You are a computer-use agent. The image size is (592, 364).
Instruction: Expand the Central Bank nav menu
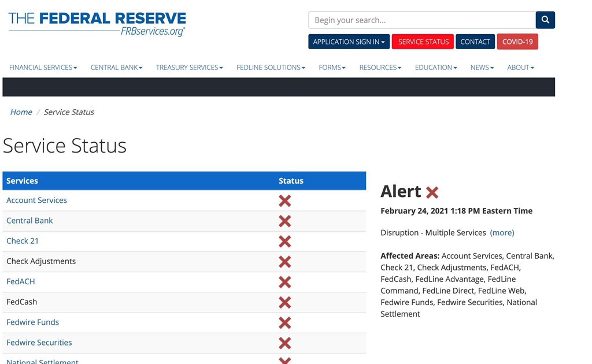pyautogui.click(x=116, y=68)
